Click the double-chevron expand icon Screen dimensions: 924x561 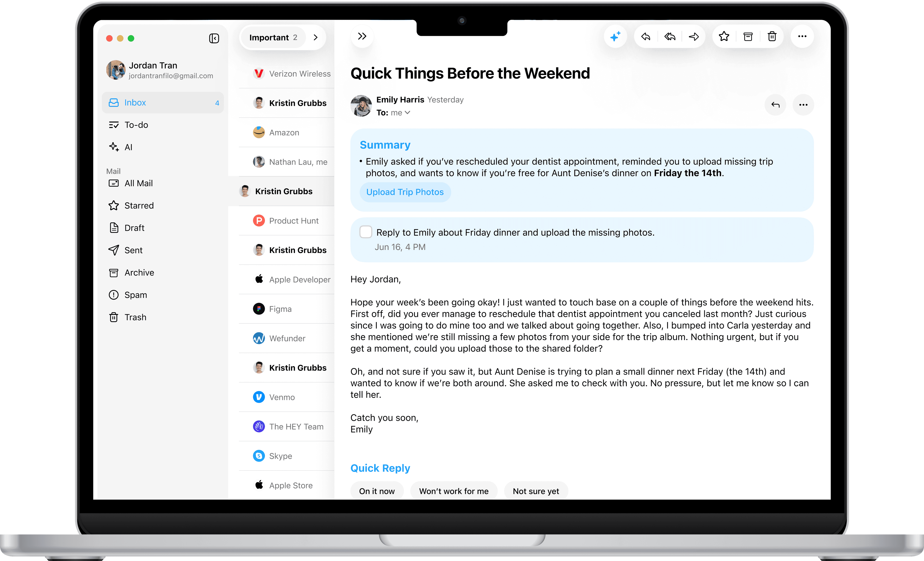coord(362,36)
